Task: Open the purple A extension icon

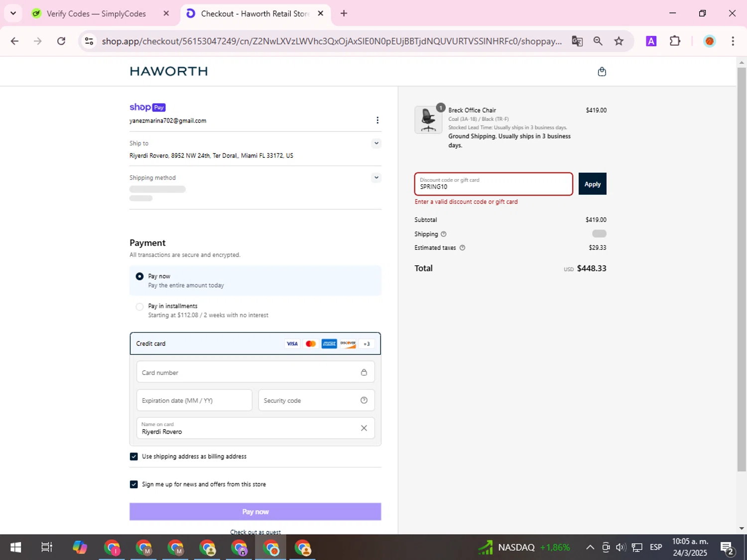Action: (651, 41)
